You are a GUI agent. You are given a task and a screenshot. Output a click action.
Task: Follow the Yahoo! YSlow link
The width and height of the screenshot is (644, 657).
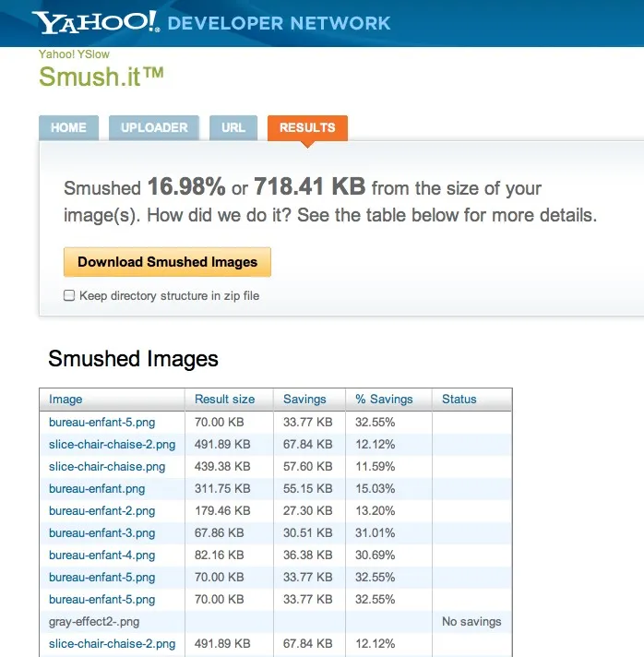(x=74, y=54)
